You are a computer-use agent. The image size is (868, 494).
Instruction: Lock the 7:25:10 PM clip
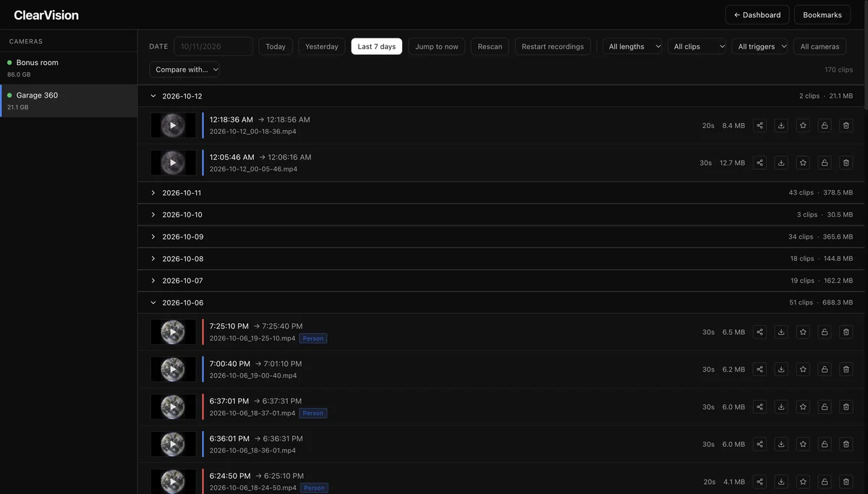click(x=825, y=332)
